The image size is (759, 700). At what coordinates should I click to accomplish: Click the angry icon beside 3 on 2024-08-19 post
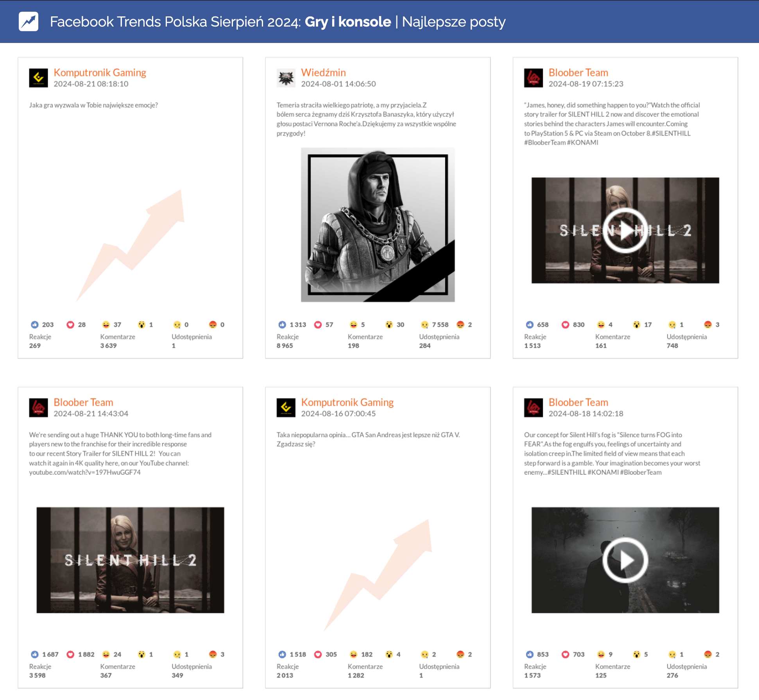click(x=708, y=325)
